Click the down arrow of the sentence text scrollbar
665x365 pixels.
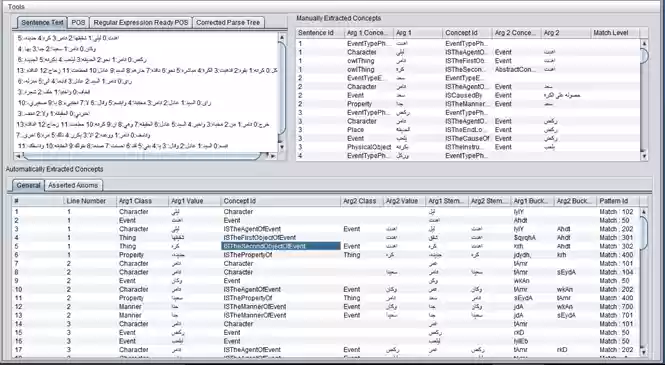click(x=282, y=147)
